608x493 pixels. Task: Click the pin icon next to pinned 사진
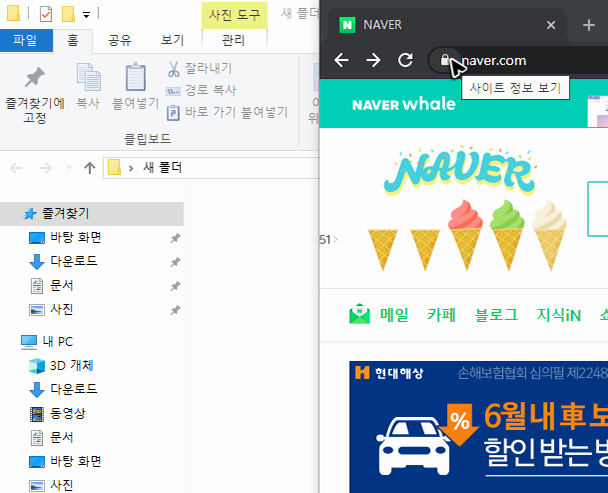tap(175, 310)
